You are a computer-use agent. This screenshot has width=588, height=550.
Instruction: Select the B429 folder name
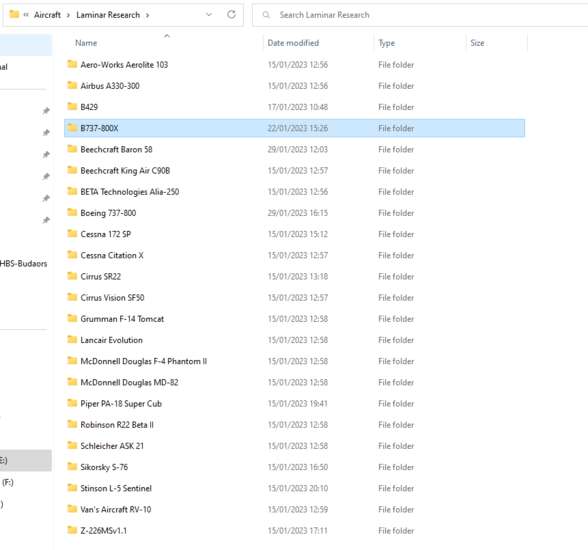pos(89,107)
